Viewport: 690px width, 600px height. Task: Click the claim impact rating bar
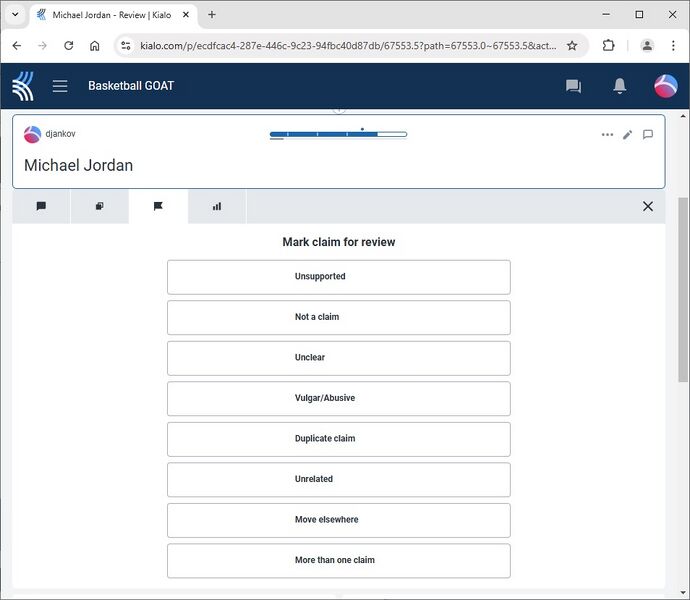338,134
